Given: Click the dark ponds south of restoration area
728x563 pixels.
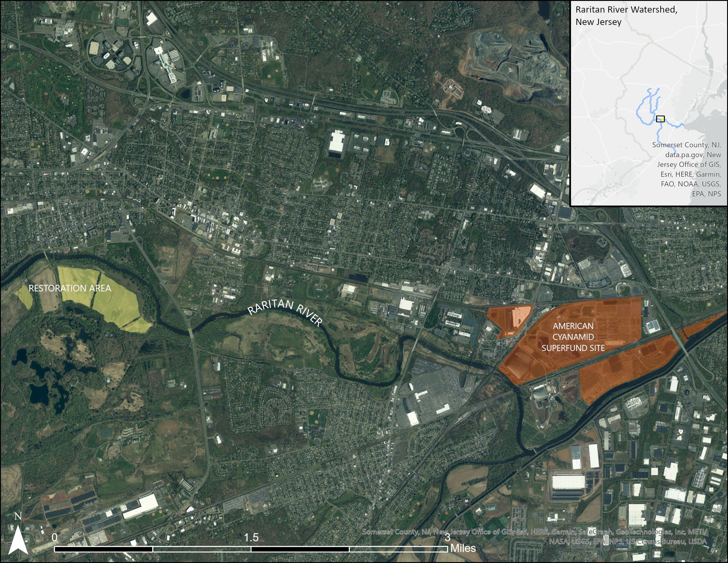Looking at the screenshot, I should 38,393.
